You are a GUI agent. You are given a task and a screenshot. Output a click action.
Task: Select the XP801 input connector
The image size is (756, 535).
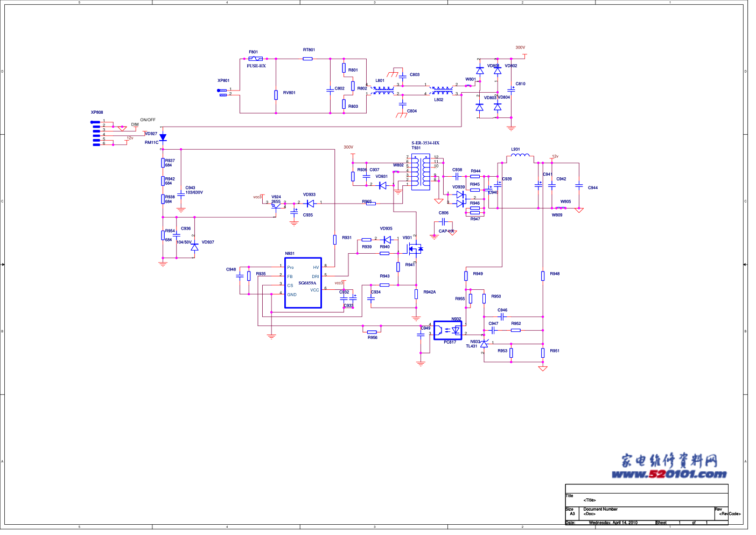pyautogui.click(x=222, y=93)
